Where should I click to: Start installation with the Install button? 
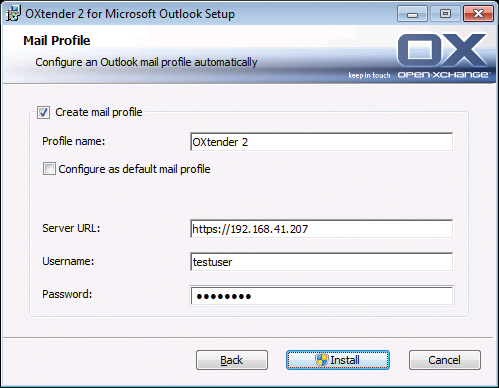click(x=338, y=360)
